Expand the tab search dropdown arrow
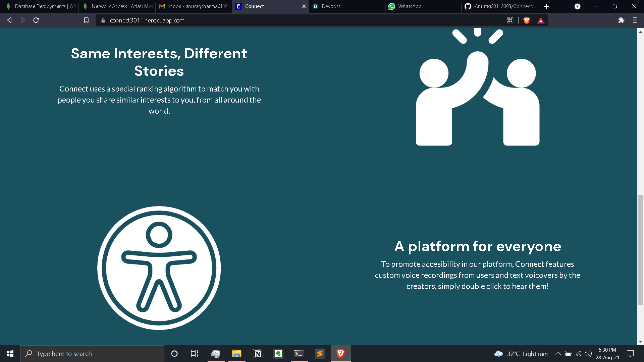 (577, 6)
